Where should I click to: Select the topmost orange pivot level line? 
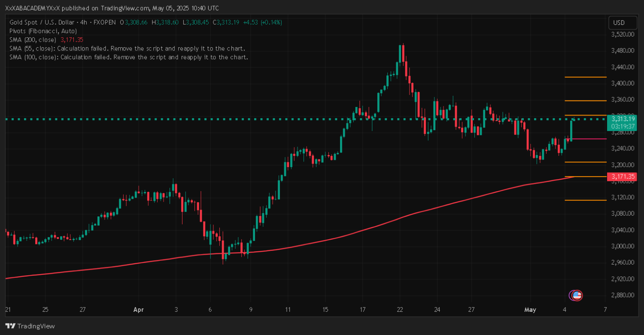click(585, 77)
